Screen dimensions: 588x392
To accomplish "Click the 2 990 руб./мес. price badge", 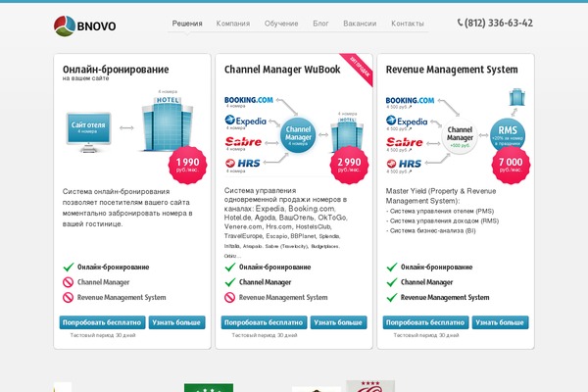I will coord(349,165).
